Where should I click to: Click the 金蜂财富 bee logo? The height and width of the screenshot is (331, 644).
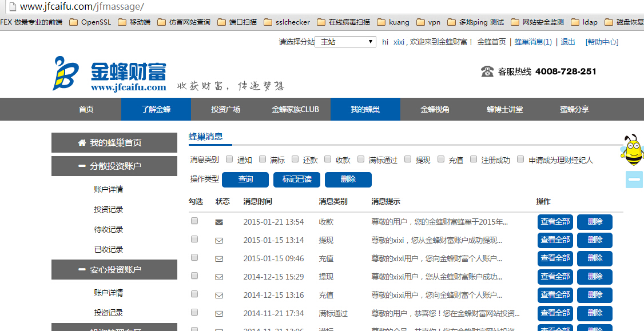(66, 73)
